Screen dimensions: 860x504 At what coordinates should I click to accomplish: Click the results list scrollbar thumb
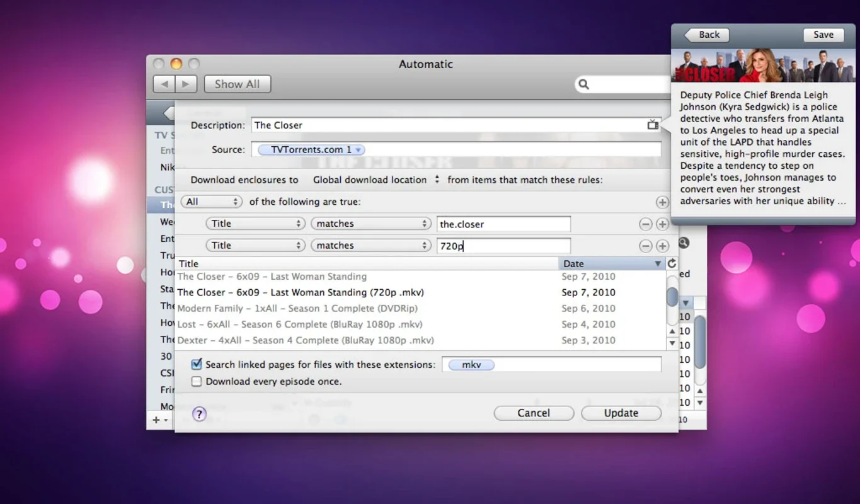point(672,296)
